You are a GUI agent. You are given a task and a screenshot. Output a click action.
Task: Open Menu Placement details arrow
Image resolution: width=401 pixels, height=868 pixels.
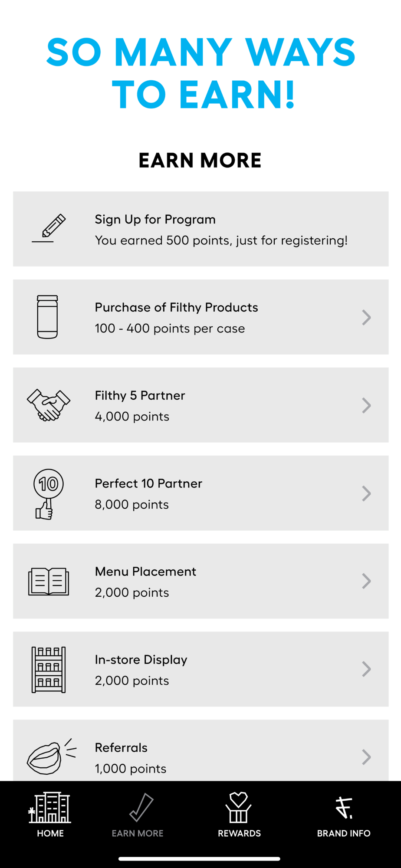click(366, 581)
